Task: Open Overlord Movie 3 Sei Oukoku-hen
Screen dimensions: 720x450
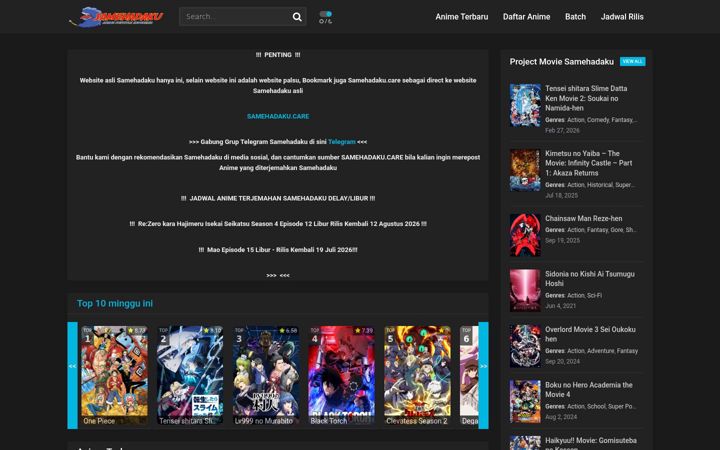Action: click(590, 334)
